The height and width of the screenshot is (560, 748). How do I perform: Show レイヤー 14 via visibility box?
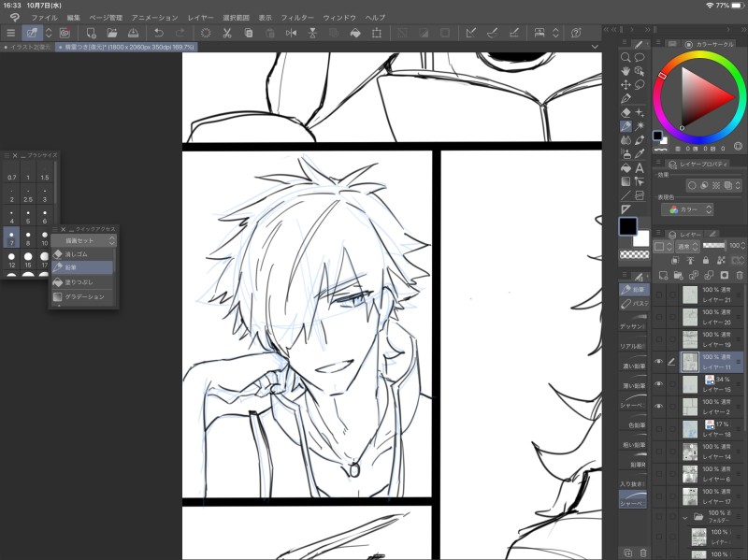(659, 452)
